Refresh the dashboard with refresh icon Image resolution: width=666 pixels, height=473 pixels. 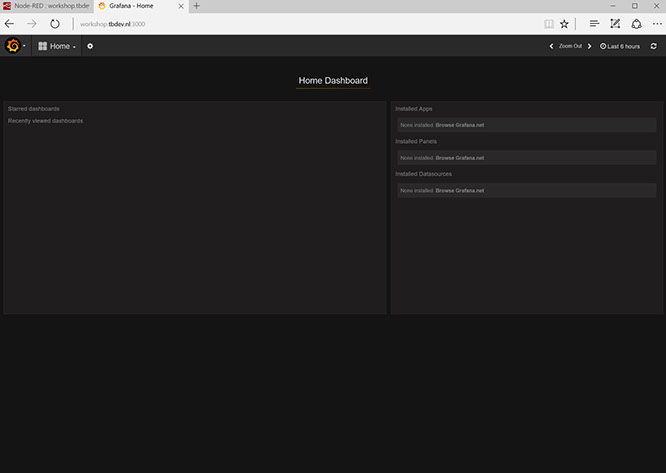click(x=654, y=46)
